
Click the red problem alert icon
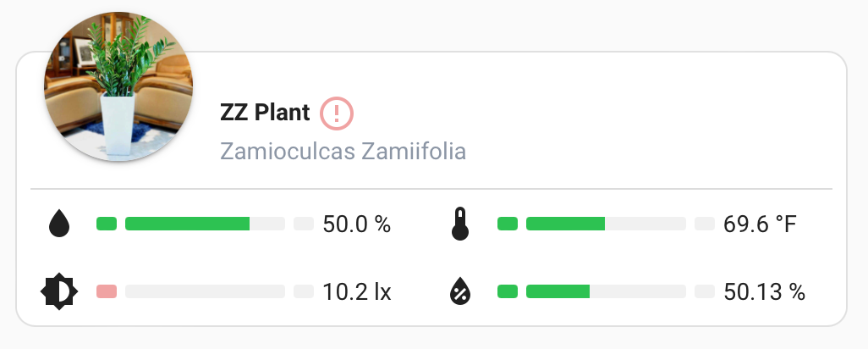tap(337, 112)
